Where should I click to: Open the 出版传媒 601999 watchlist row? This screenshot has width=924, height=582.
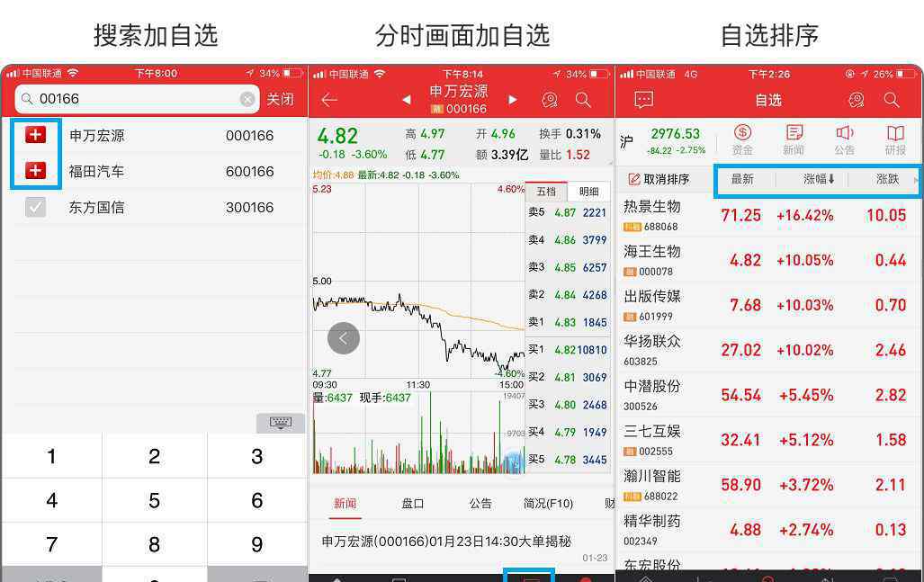[768, 305]
